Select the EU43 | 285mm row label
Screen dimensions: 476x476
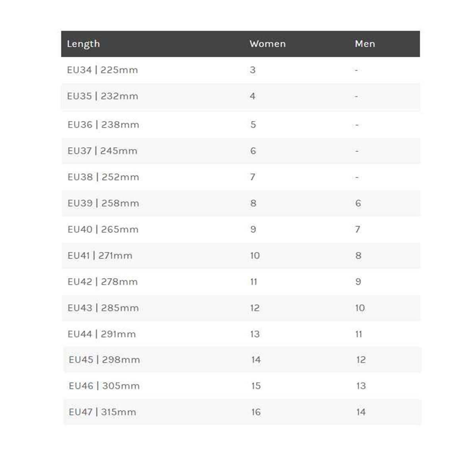pyautogui.click(x=103, y=308)
